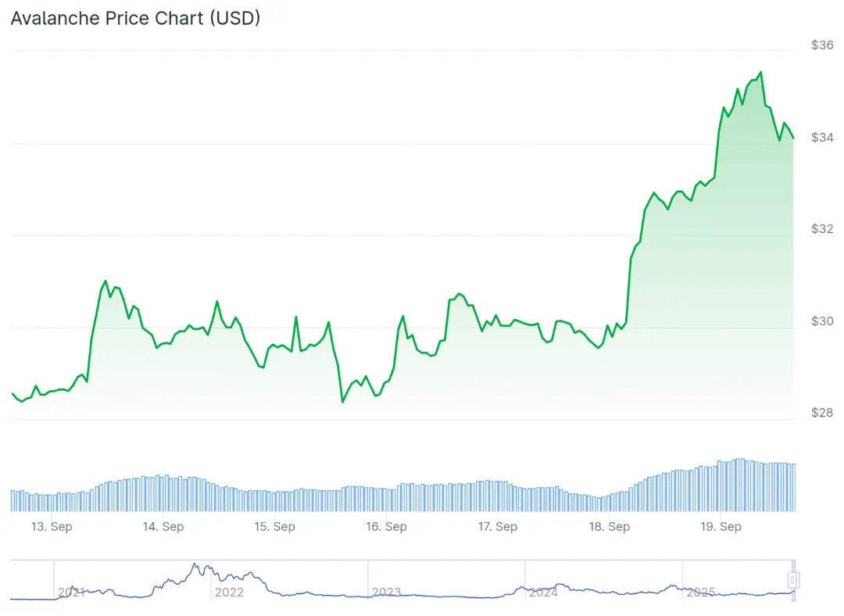Select the 15. Sep date label

(274, 527)
